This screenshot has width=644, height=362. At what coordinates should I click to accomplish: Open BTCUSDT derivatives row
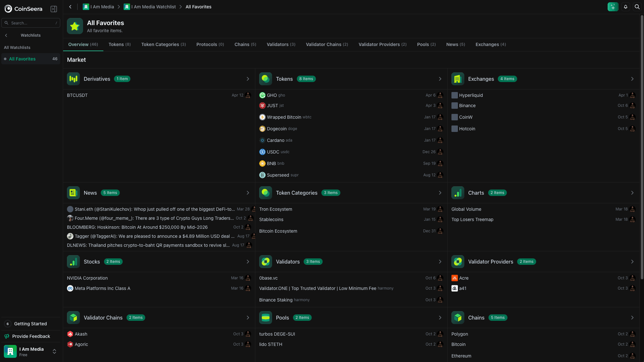159,95
